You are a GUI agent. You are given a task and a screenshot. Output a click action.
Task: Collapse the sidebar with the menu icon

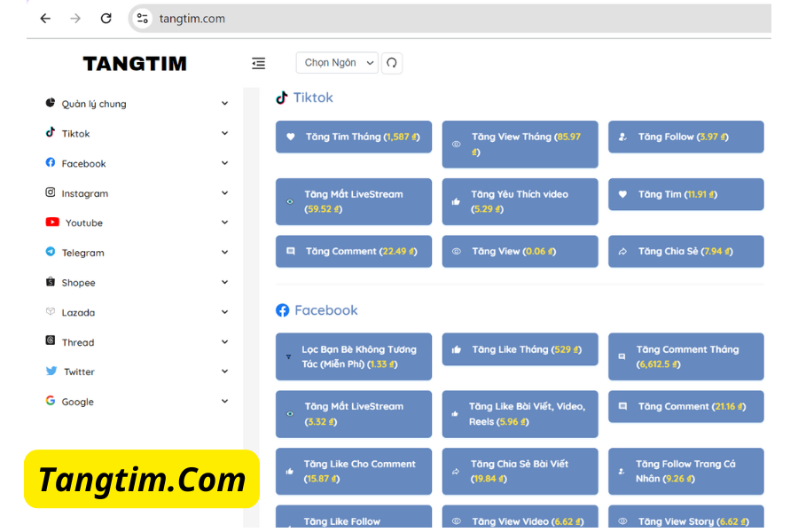click(x=259, y=63)
